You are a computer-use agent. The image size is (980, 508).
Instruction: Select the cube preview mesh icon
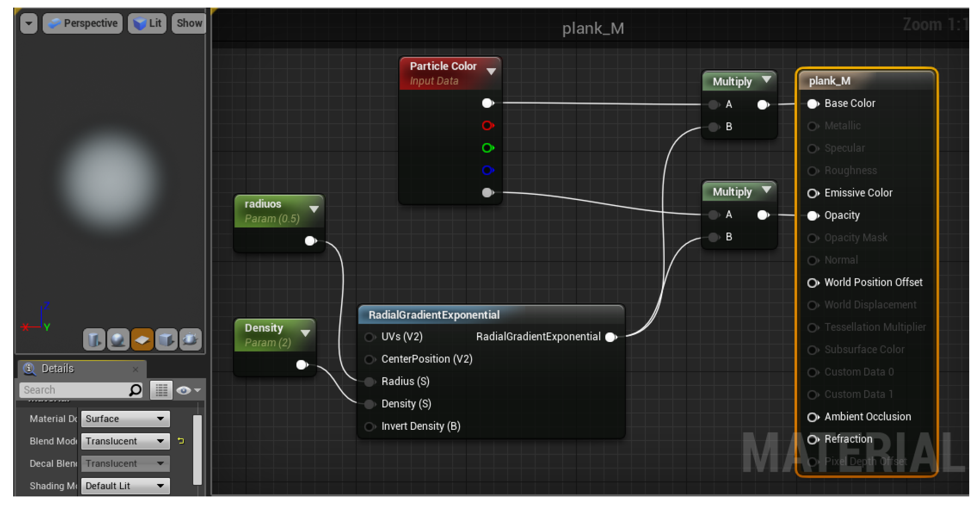coord(166,340)
